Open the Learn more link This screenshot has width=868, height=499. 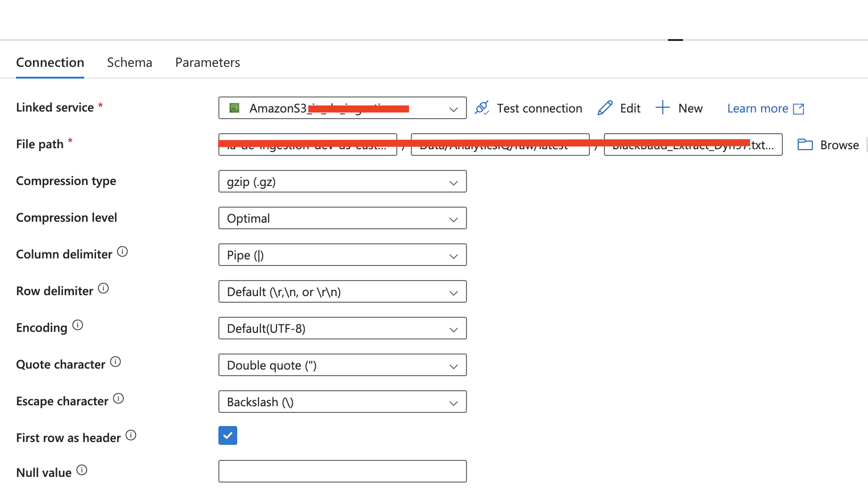pyautogui.click(x=757, y=108)
